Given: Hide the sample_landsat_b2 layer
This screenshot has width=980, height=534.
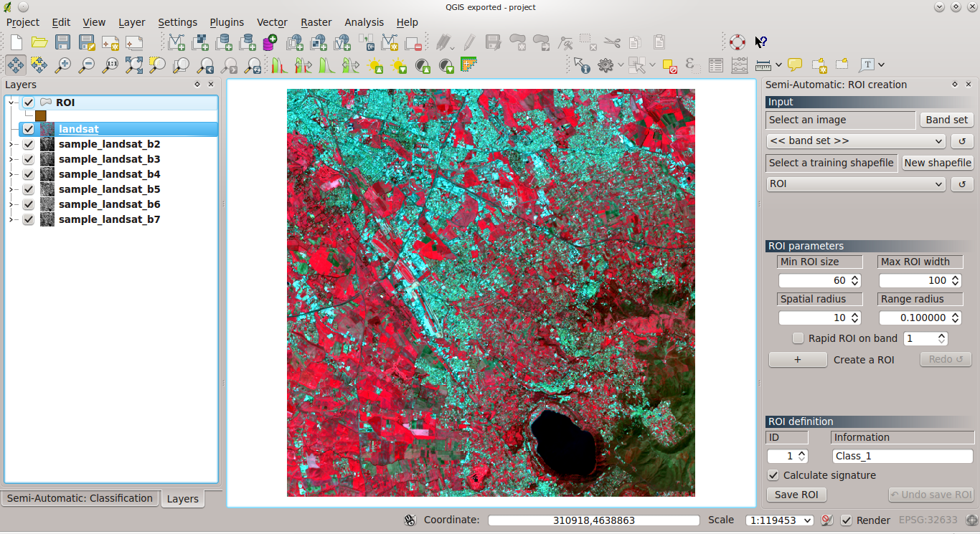Looking at the screenshot, I should 28,144.
